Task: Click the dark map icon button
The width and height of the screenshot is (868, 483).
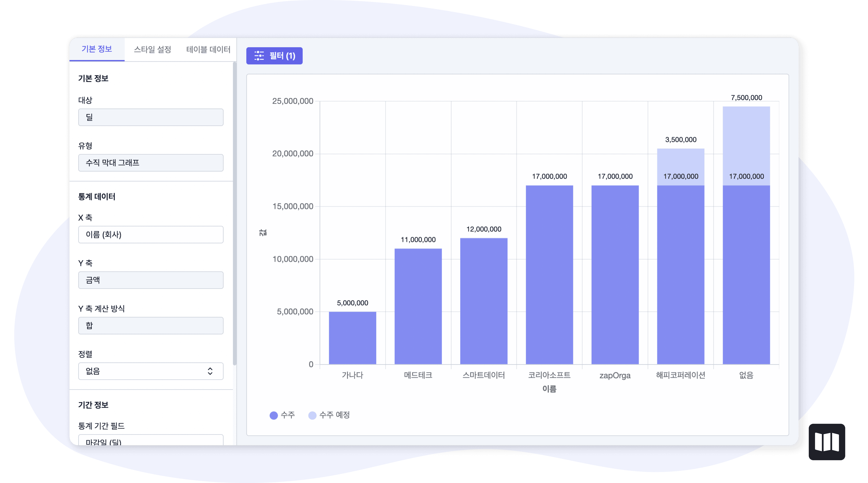Action: (x=827, y=442)
